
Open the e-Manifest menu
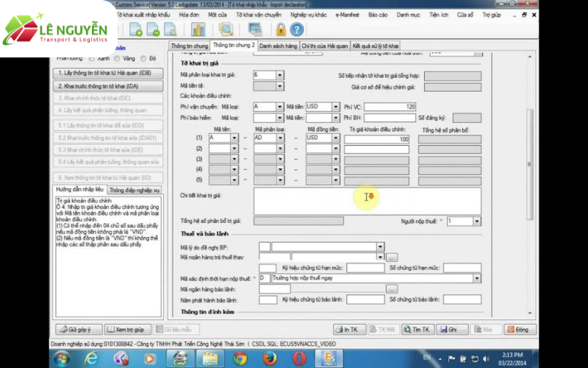(347, 15)
